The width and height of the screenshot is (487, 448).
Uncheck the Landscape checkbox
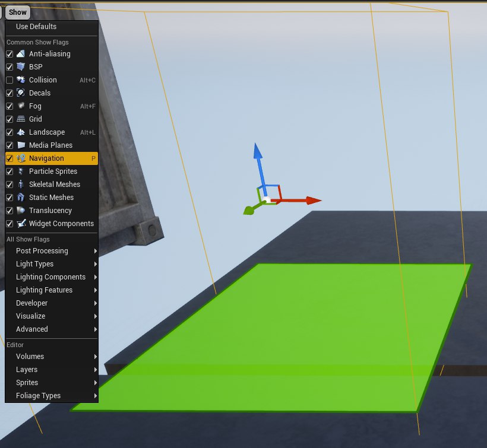click(x=10, y=132)
